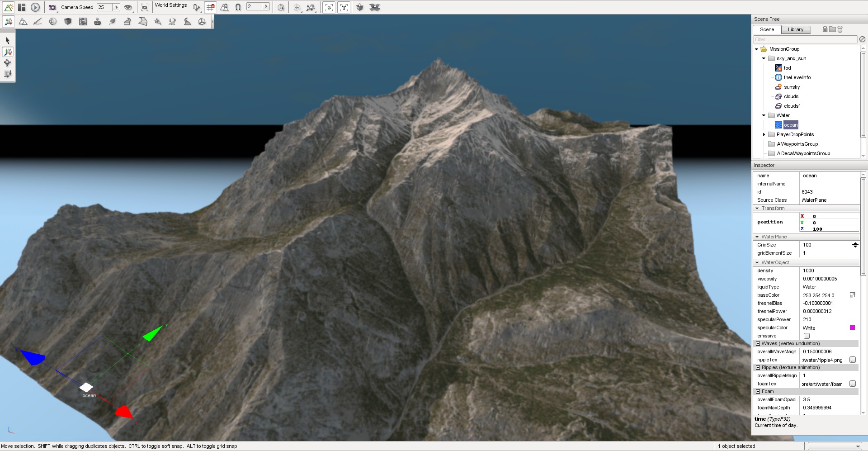Pick the Rotate Selection tool
This screenshot has width=868, height=451.
tap(8, 63)
